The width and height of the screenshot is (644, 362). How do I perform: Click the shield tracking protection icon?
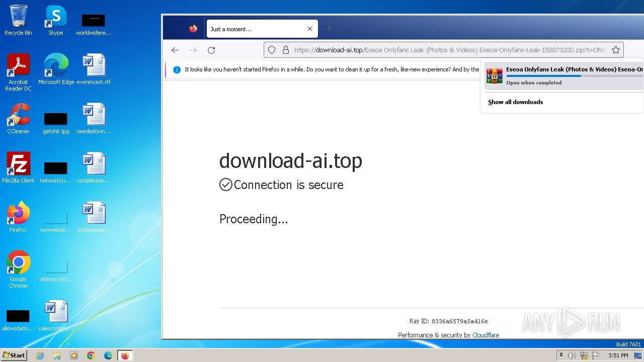click(x=272, y=50)
